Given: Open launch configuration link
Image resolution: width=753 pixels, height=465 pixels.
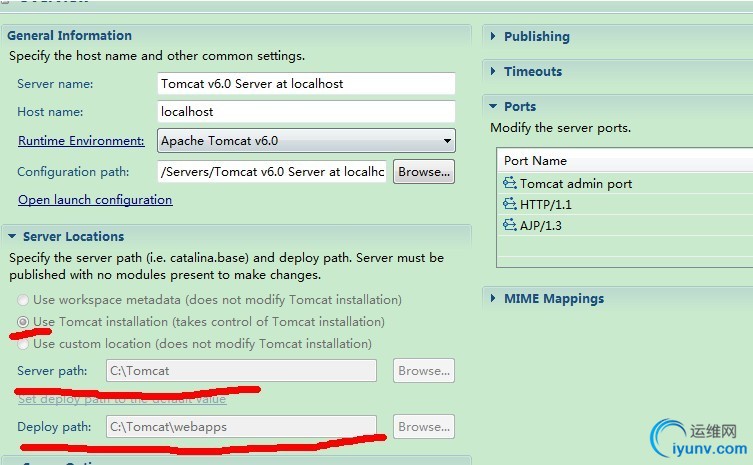Looking at the screenshot, I should tap(95, 199).
